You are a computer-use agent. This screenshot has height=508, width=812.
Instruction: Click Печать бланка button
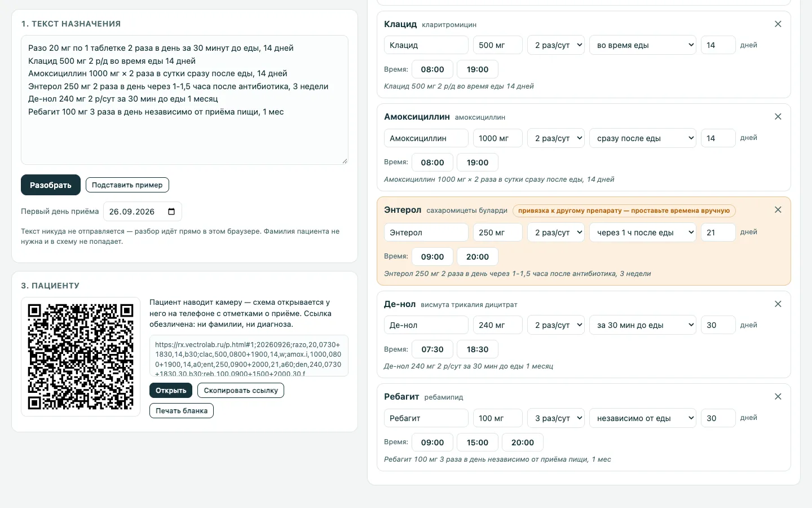(182, 411)
